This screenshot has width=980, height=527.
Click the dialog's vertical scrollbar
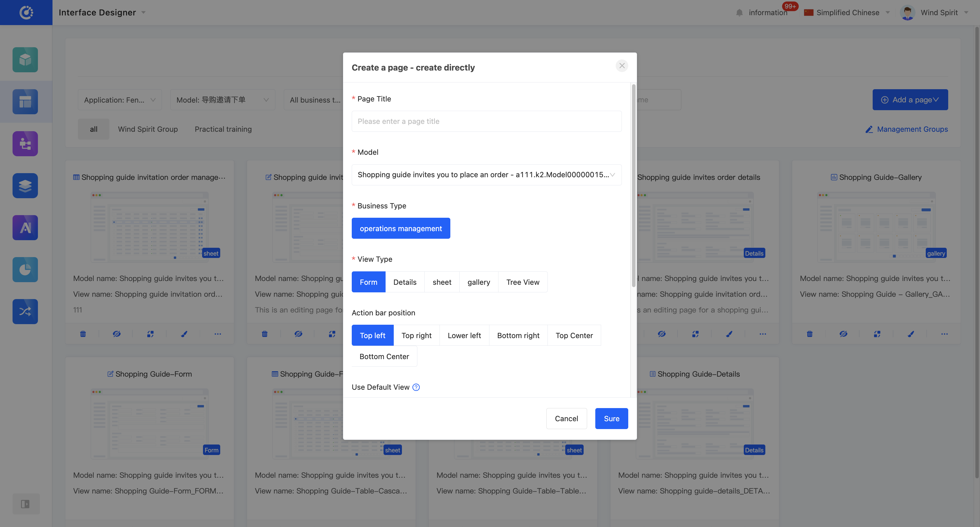(633, 186)
